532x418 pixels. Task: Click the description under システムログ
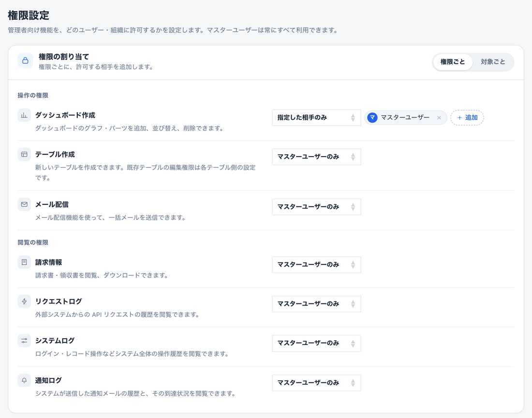132,354
